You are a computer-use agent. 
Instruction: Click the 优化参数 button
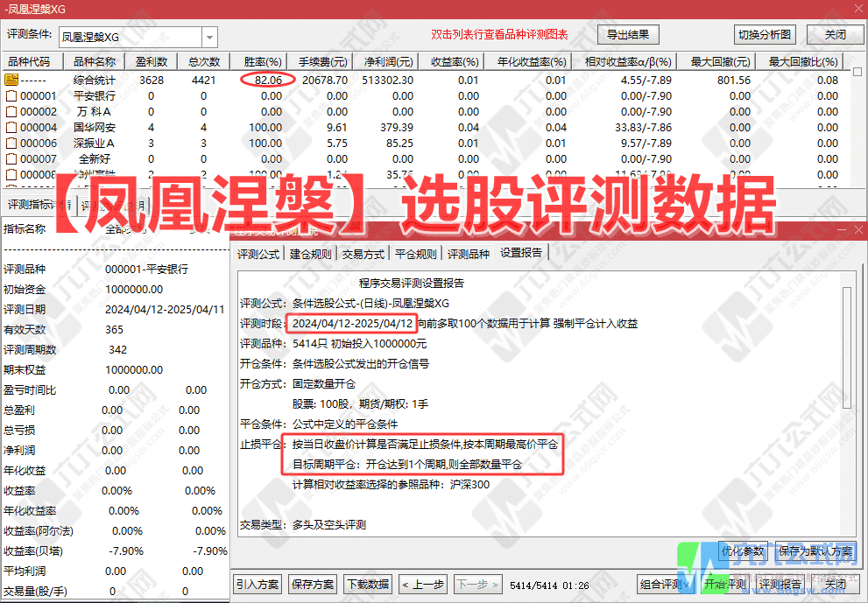(x=743, y=553)
